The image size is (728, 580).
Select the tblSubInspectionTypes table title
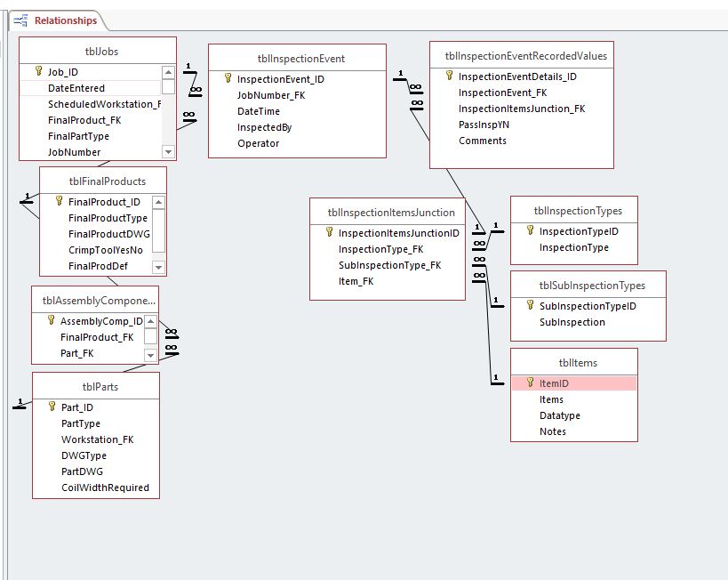tap(592, 286)
